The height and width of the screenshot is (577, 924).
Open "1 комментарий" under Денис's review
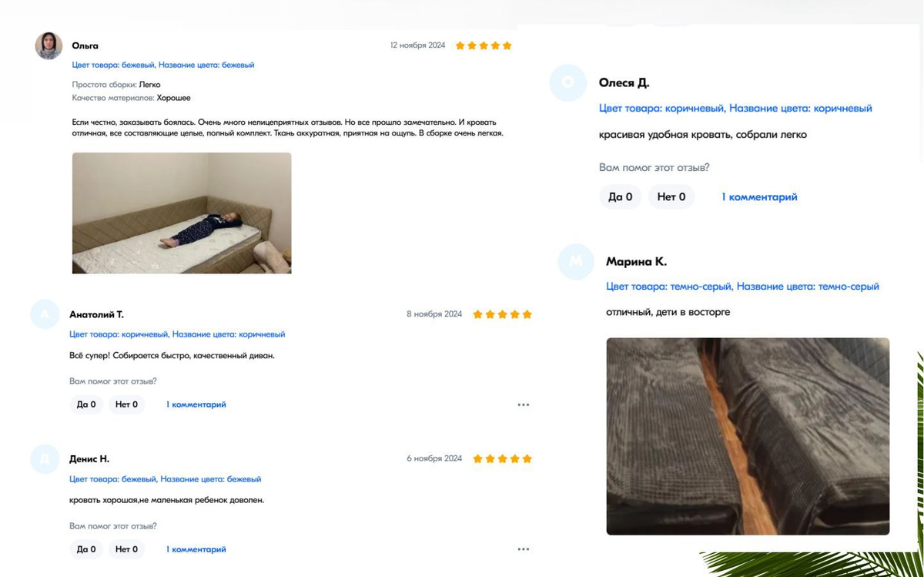[x=196, y=549]
